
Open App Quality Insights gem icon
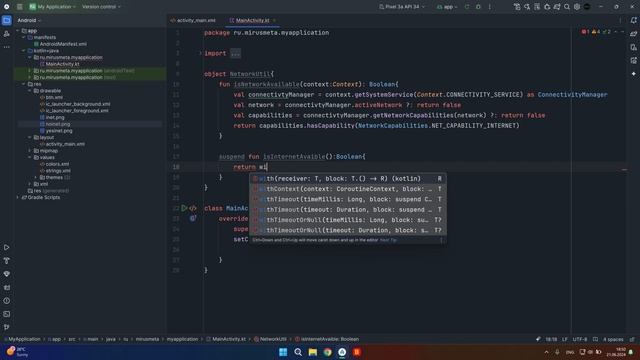click(7, 274)
